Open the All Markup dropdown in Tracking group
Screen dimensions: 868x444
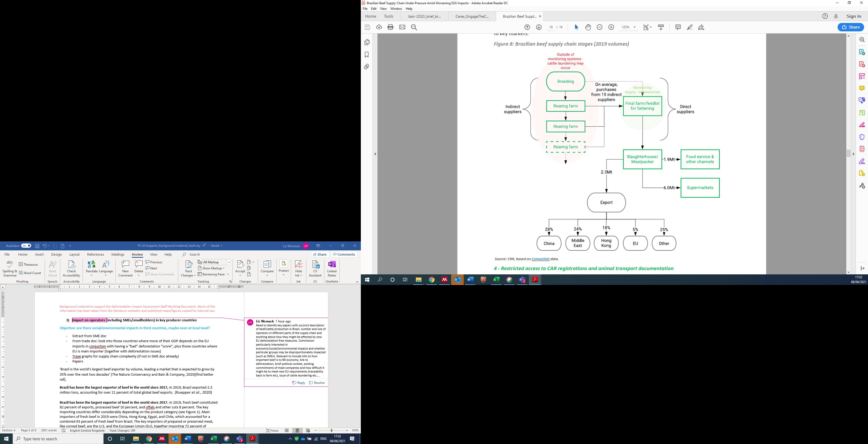[228, 262]
